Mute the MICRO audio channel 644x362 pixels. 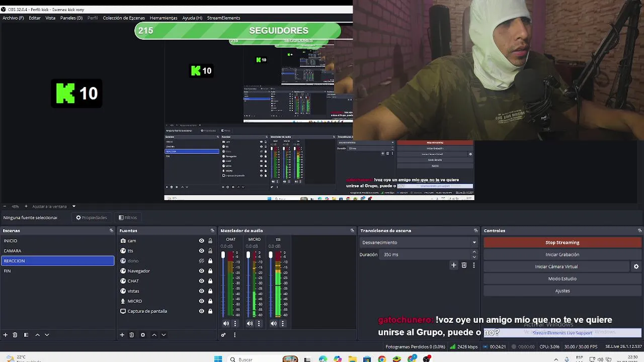[x=250, y=324]
